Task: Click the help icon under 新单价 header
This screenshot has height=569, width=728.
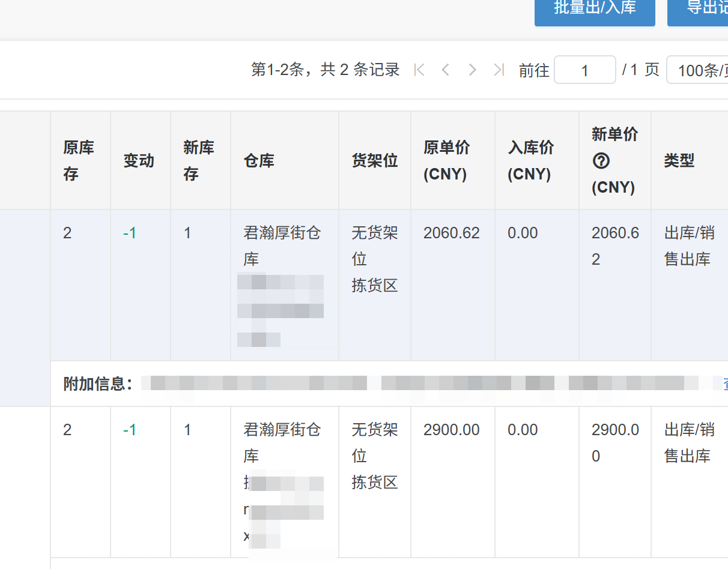Action: point(601,161)
